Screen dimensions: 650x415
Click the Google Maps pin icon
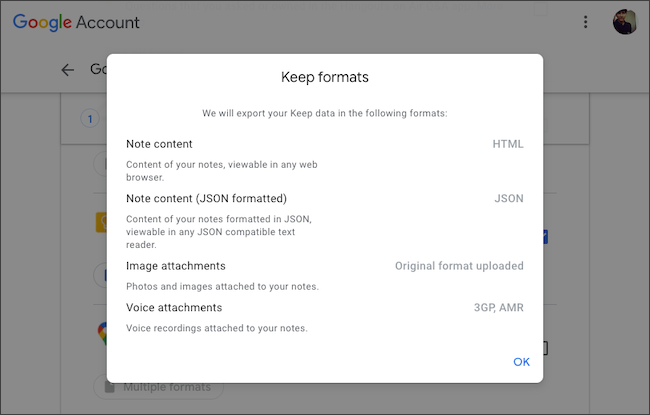click(101, 333)
